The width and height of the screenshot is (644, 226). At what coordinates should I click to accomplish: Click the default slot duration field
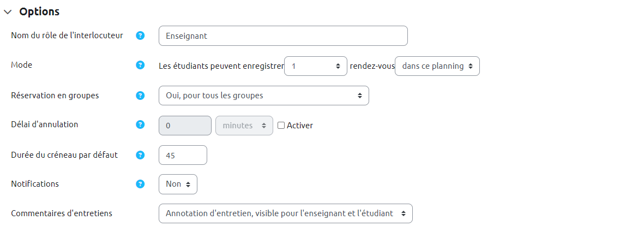183,155
